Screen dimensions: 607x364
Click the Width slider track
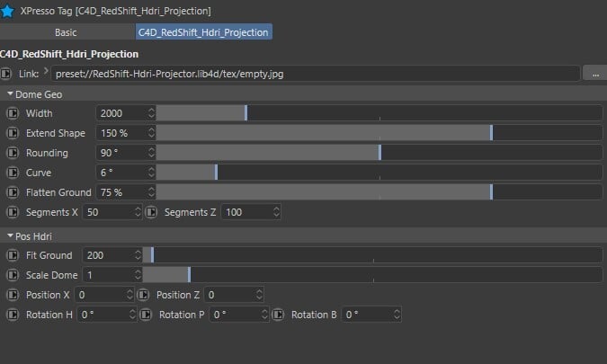(379, 113)
